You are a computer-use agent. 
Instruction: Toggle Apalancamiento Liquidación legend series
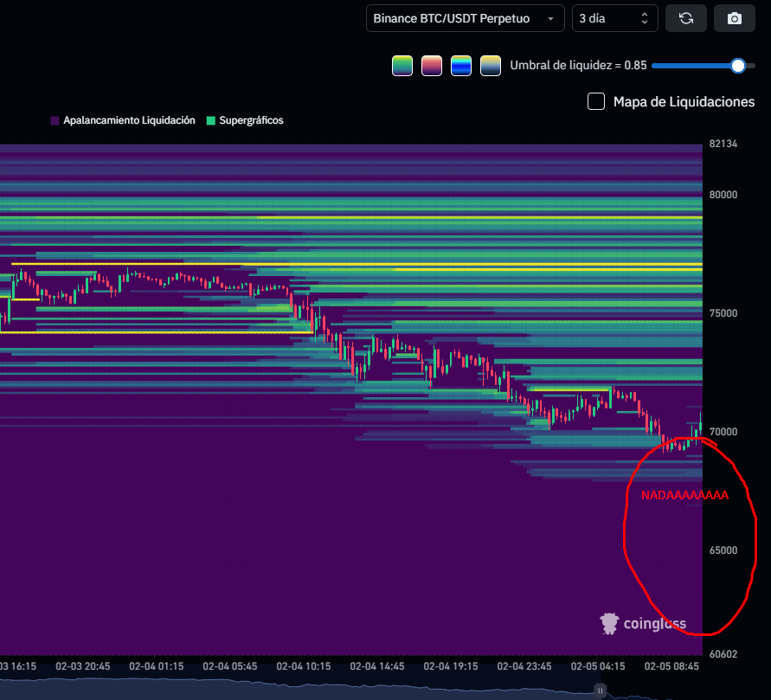click(x=123, y=120)
